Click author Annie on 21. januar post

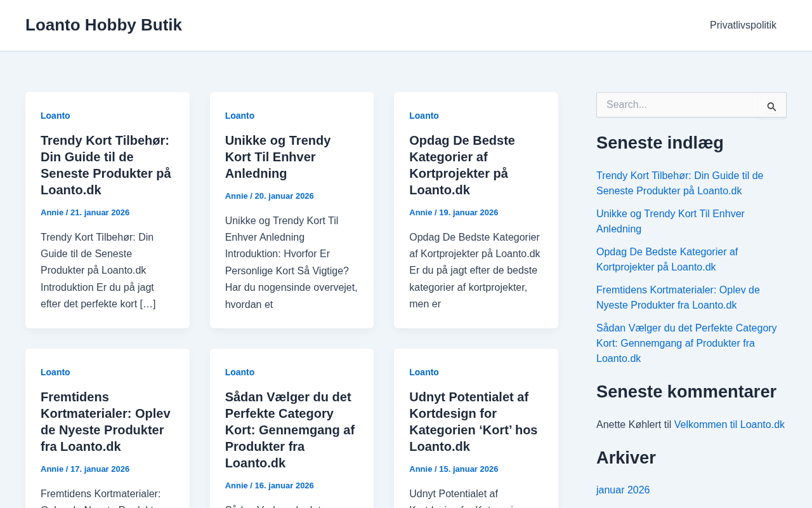[x=52, y=213]
